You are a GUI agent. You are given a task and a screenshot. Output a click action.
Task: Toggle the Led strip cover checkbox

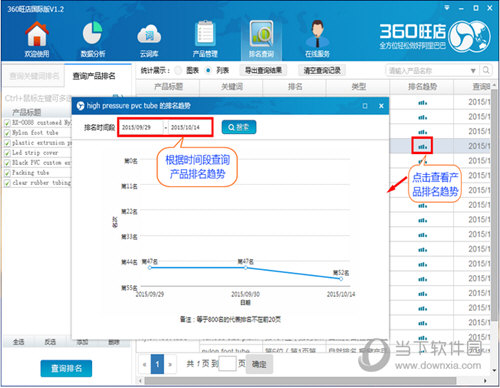point(7,153)
